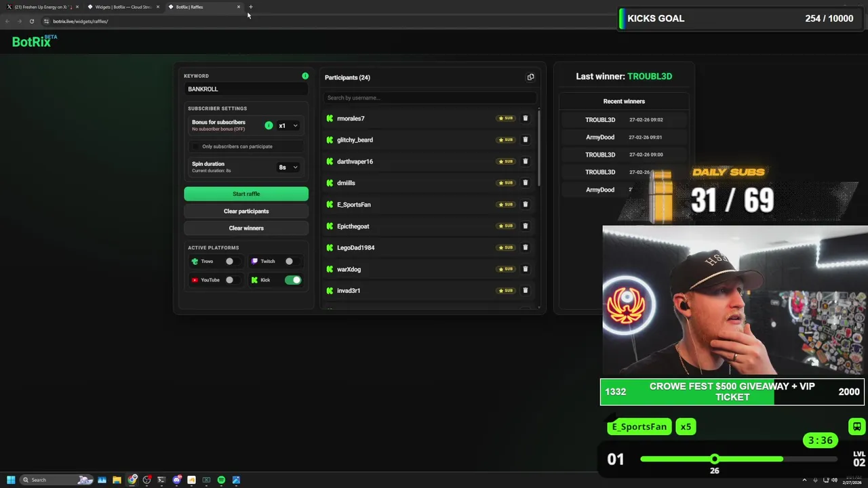Remove LegoDad1984 with its trash icon
The height and width of the screenshot is (488, 868).
[525, 247]
